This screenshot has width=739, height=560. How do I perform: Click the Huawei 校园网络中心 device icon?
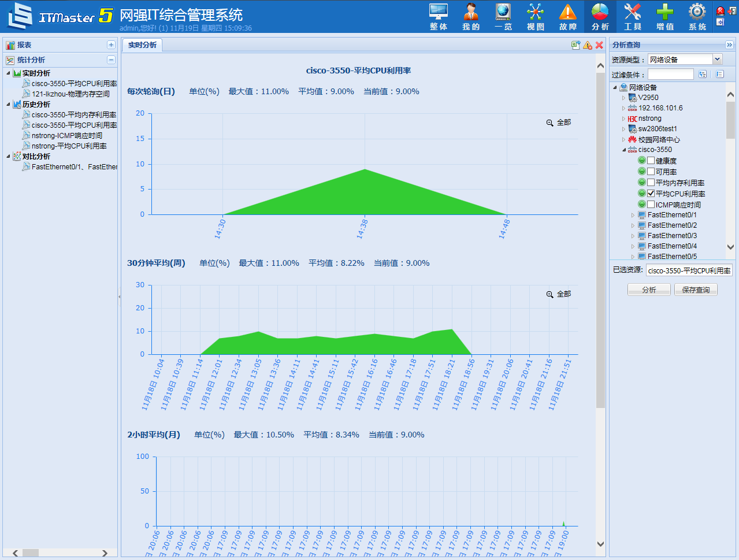tap(632, 139)
